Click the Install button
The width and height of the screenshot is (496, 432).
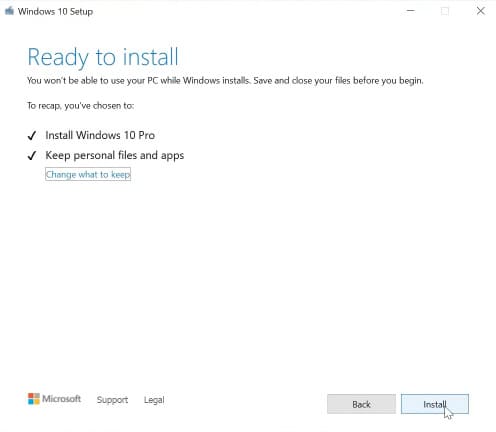click(435, 404)
